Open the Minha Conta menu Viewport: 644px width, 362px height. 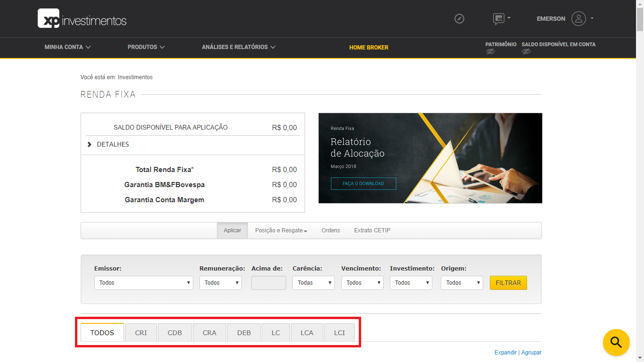[x=67, y=47]
